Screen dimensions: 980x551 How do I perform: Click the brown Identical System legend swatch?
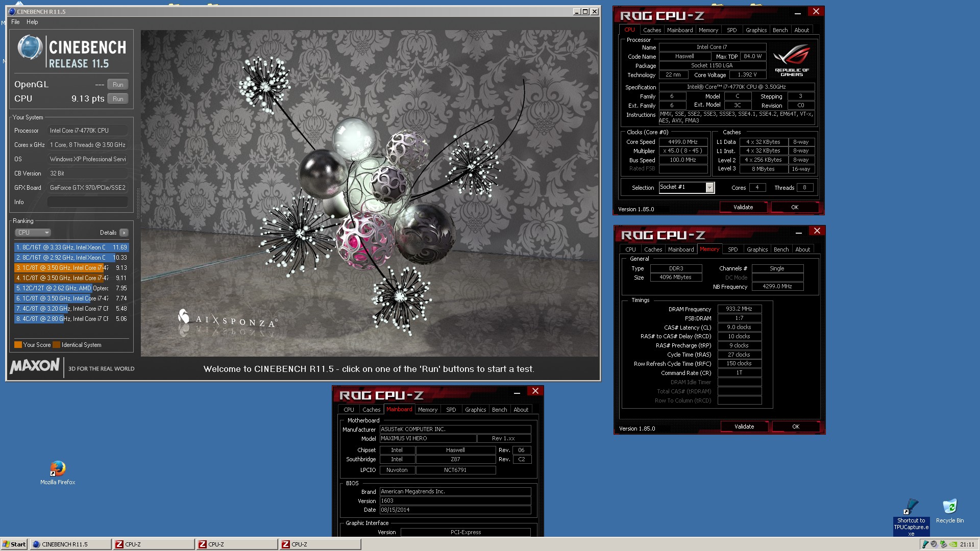(56, 345)
